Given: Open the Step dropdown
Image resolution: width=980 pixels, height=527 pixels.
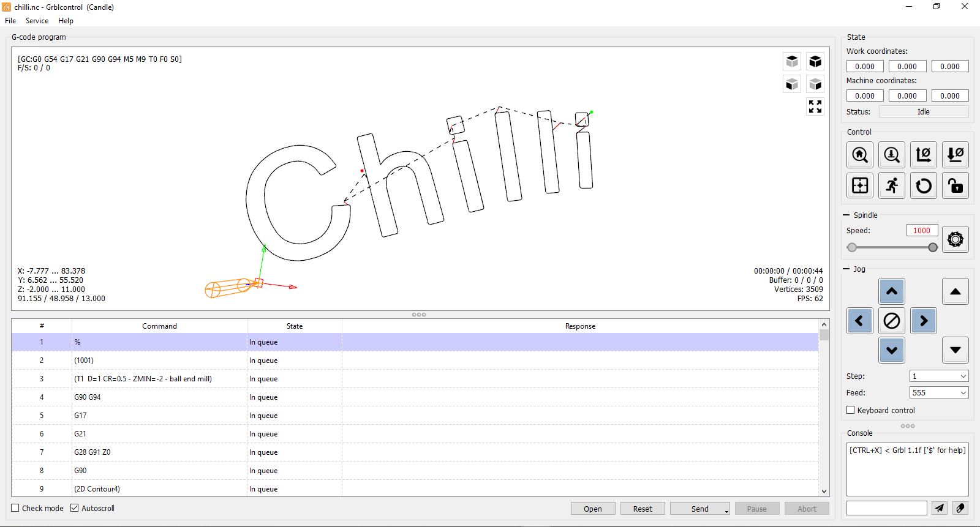Looking at the screenshot, I should (x=963, y=376).
